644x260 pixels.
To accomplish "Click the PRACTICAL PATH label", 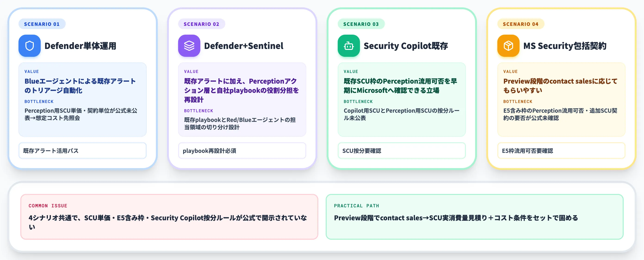I will coord(356,206).
